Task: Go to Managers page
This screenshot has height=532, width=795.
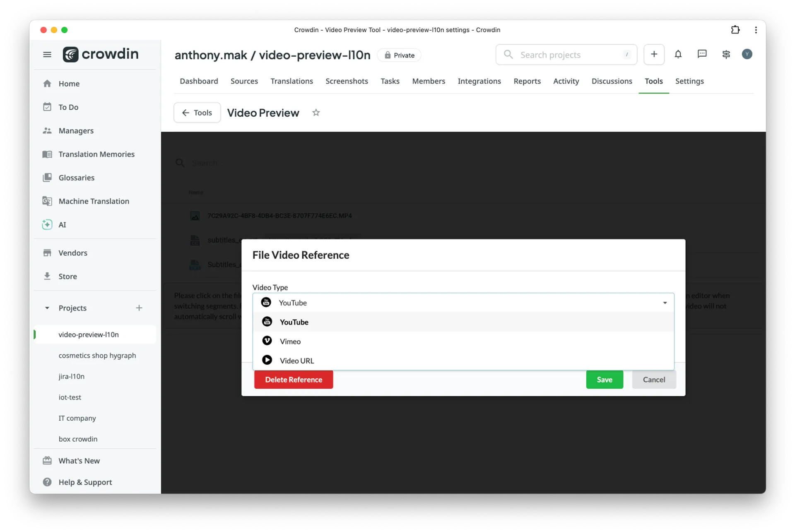Action: [x=76, y=131]
